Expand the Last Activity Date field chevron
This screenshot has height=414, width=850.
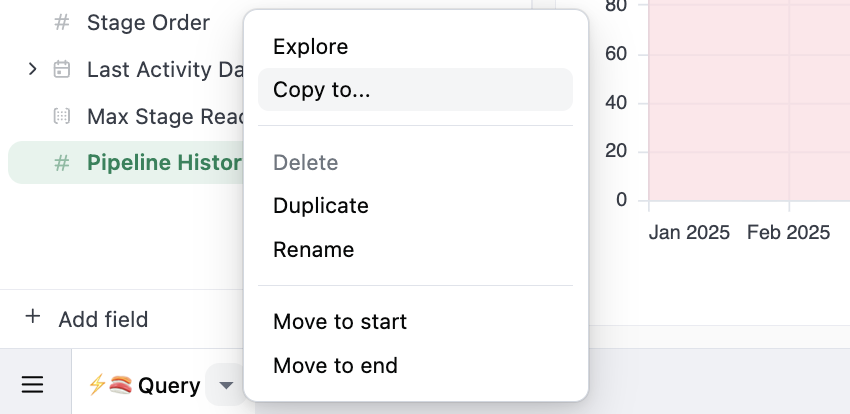(x=32, y=69)
